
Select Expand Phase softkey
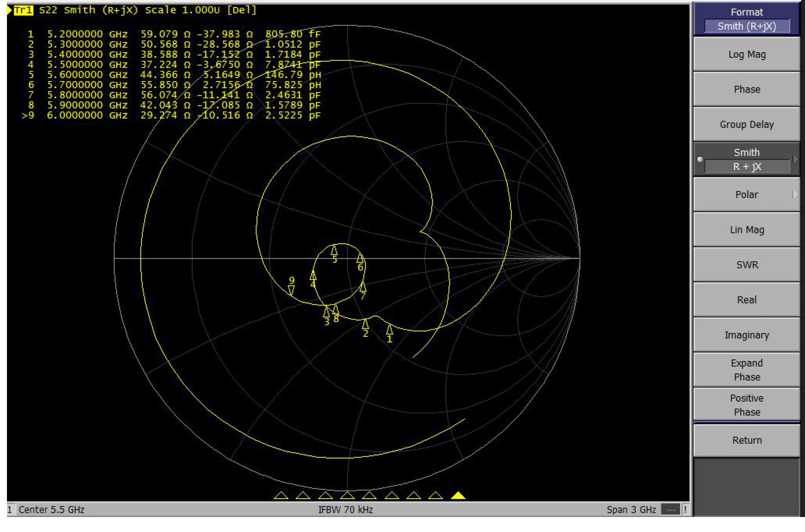[x=746, y=370]
